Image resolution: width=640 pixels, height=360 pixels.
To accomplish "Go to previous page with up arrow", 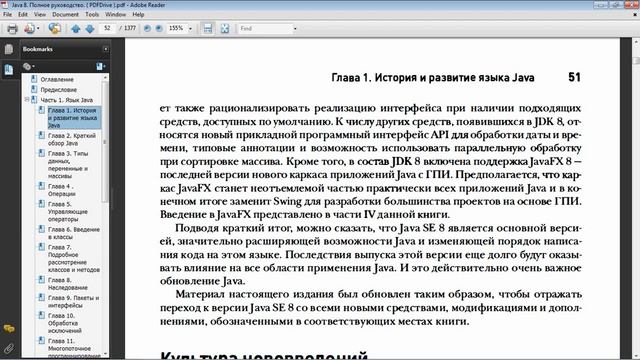I will pyautogui.click(x=76, y=29).
